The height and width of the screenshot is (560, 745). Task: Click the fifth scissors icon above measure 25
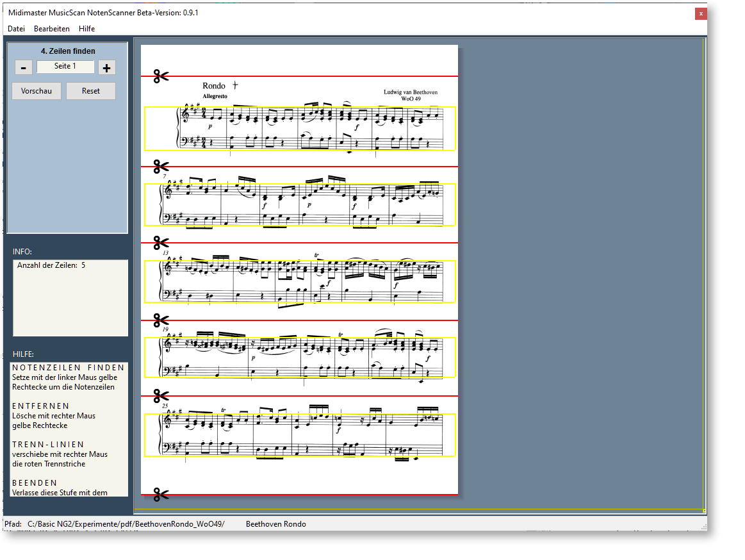click(x=161, y=396)
